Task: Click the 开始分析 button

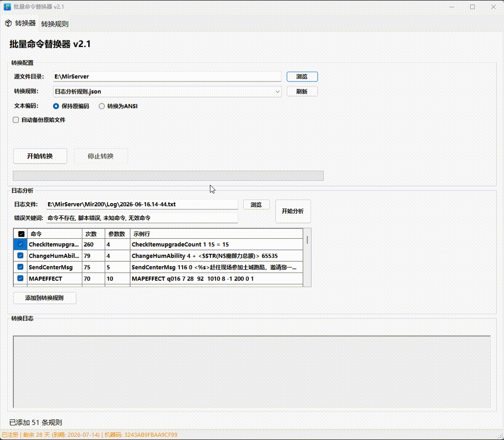Action: [x=293, y=211]
